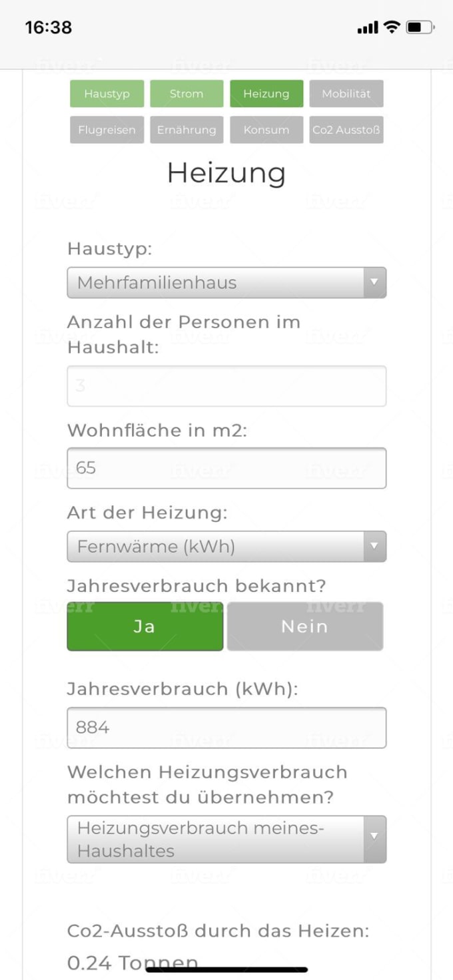453x980 pixels.
Task: Focus the Wohnfläche in m2 field
Action: [226, 468]
